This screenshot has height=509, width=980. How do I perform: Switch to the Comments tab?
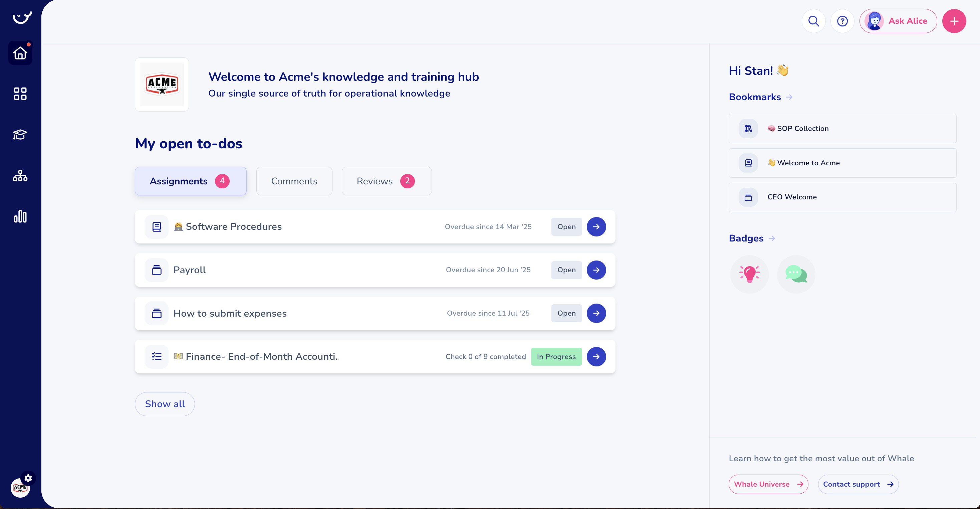(x=294, y=181)
